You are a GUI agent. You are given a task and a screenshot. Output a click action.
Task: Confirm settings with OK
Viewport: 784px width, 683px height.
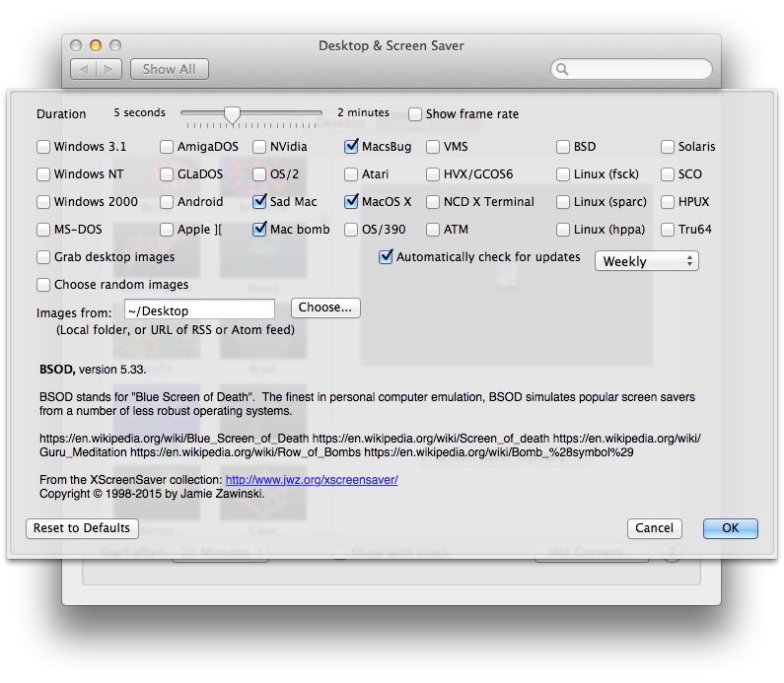point(731,528)
